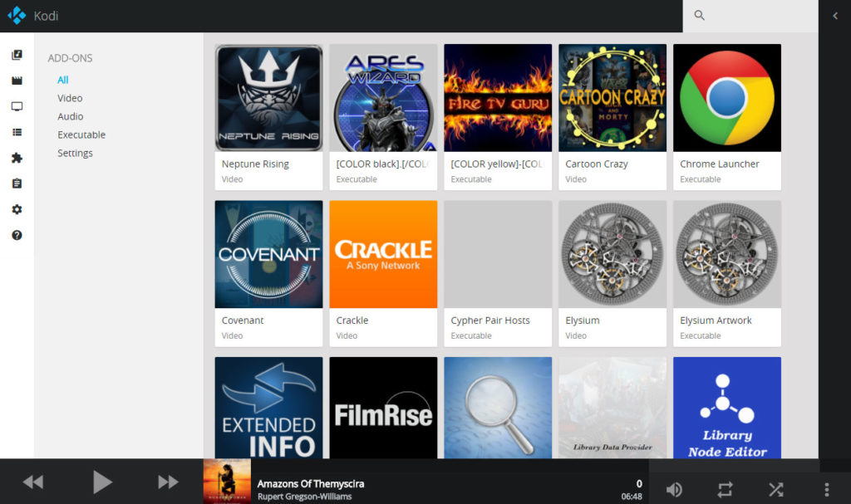Click the search magnifier at top right
The height and width of the screenshot is (504, 851).
[699, 15]
